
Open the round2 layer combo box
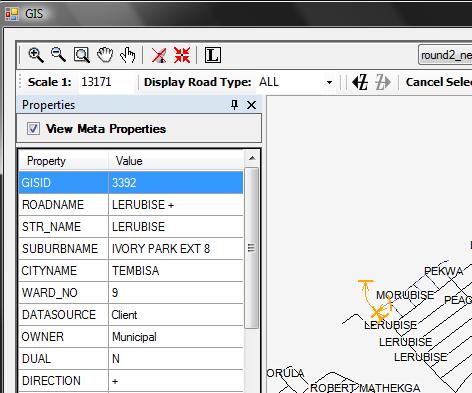[x=445, y=55]
